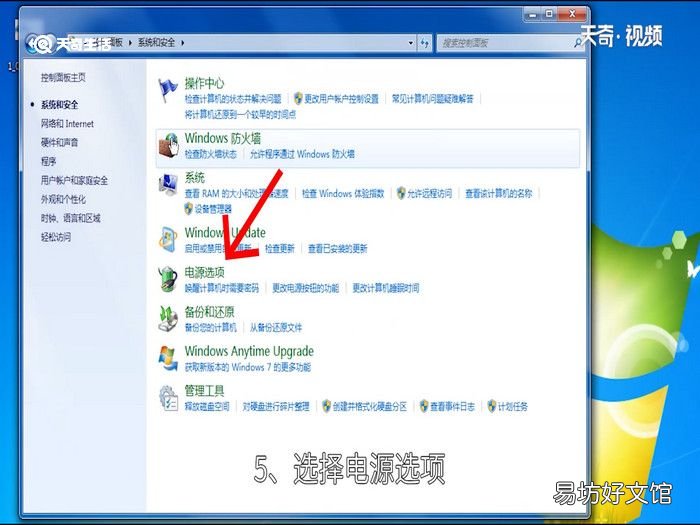The height and width of the screenshot is (525, 700).
Task: Open address bar history dropdown arrow
Action: click(x=411, y=43)
